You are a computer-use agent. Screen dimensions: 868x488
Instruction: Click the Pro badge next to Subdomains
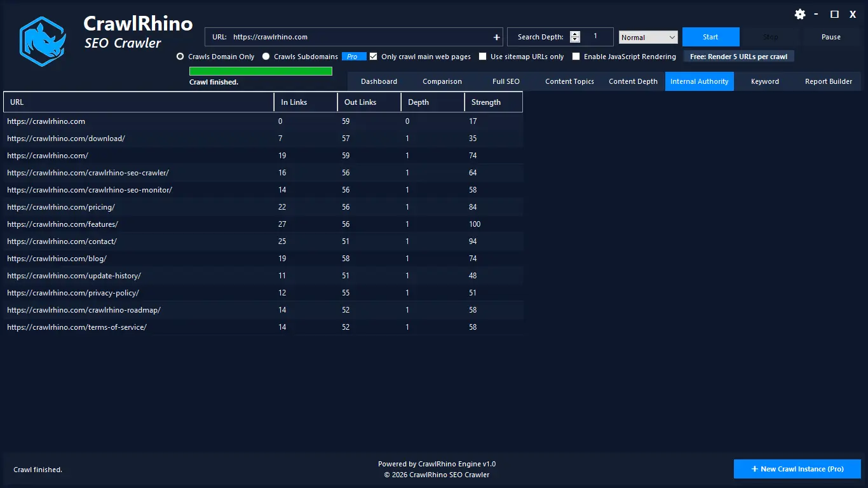pyautogui.click(x=353, y=57)
